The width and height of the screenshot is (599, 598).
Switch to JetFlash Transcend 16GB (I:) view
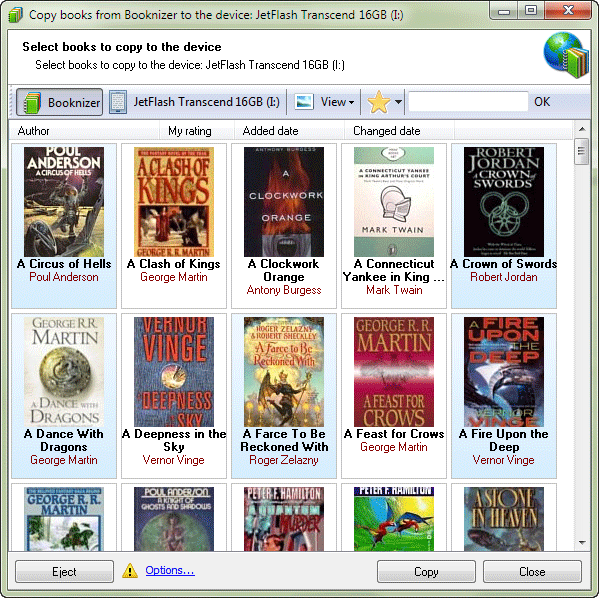point(195,102)
